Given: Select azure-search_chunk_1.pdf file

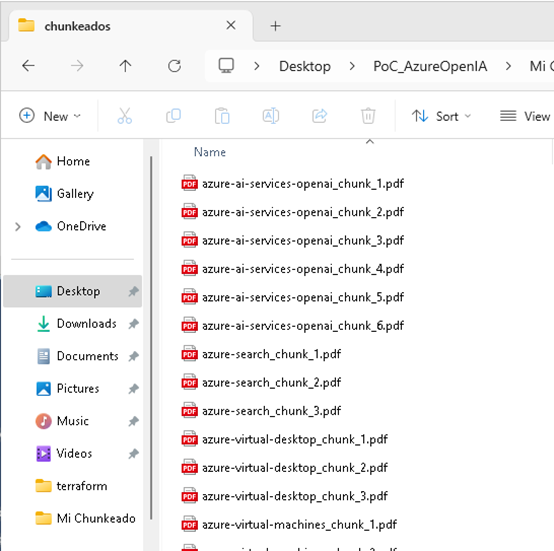Looking at the screenshot, I should tap(261, 354).
